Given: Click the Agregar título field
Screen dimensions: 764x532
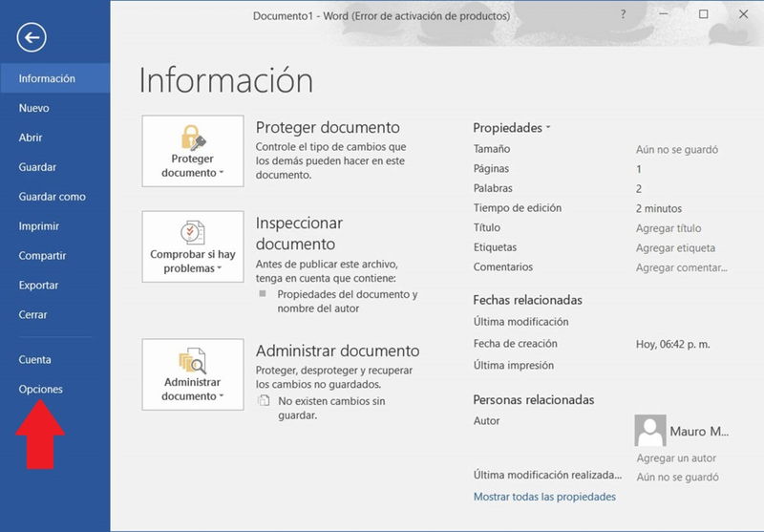Looking at the screenshot, I should click(668, 228).
